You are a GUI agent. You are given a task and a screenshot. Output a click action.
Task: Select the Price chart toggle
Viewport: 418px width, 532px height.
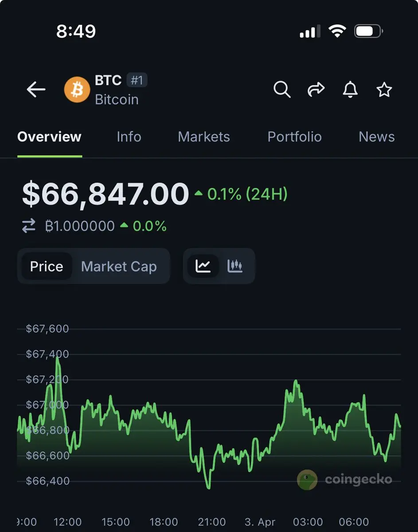click(x=47, y=266)
